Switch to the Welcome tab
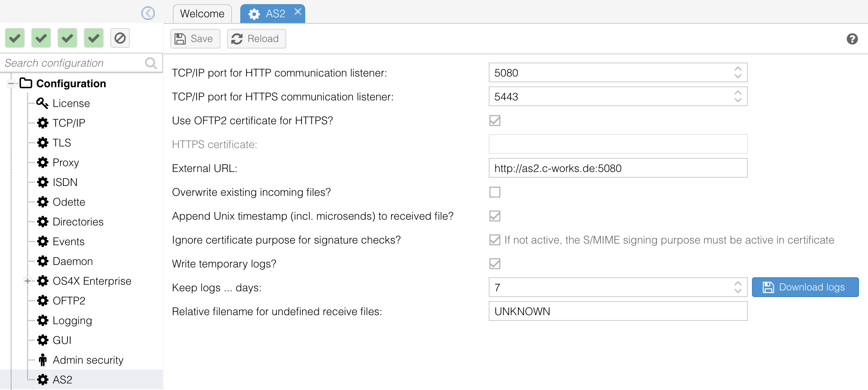 (x=202, y=14)
